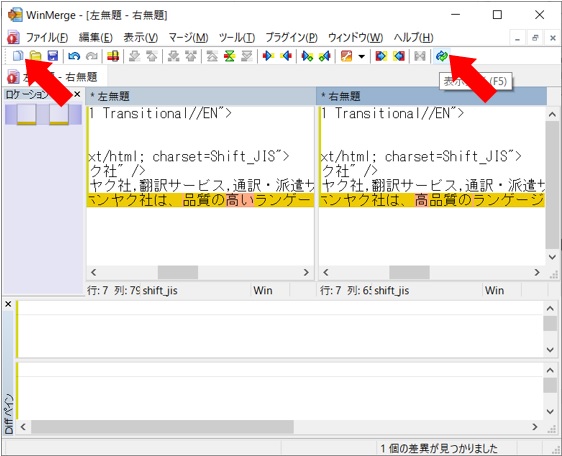The image size is (562, 456).
Task: Click diff pane horizontal scroll left arrow
Action: (x=23, y=427)
